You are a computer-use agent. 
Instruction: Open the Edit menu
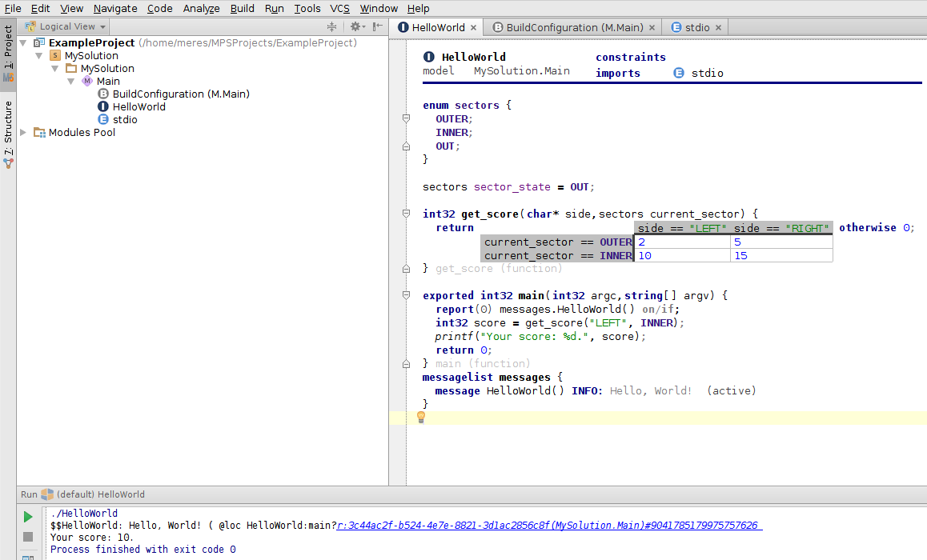(x=40, y=8)
